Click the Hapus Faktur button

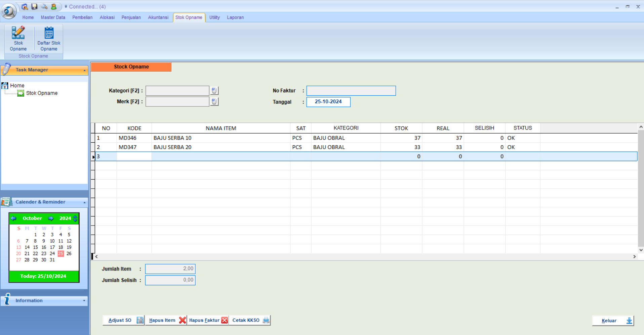208,320
